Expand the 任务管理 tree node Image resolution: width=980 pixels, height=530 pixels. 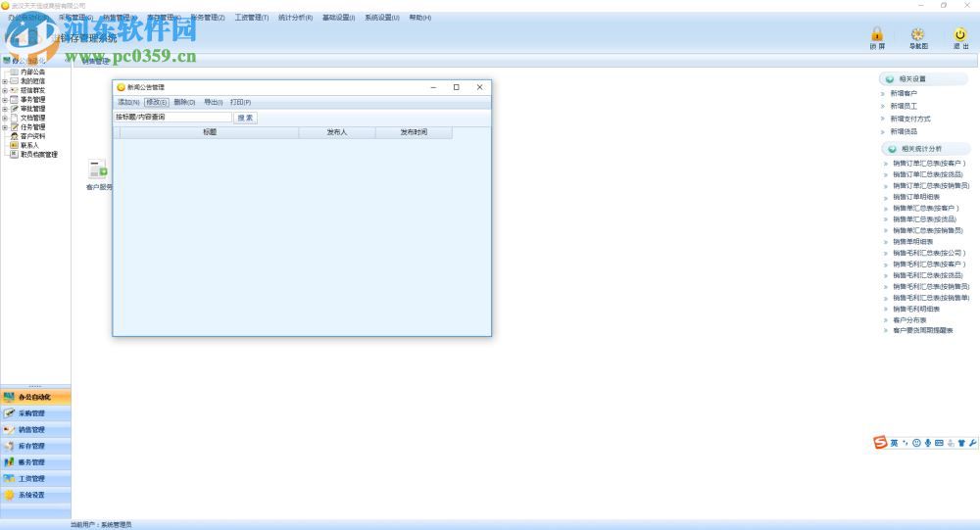pos(5,127)
